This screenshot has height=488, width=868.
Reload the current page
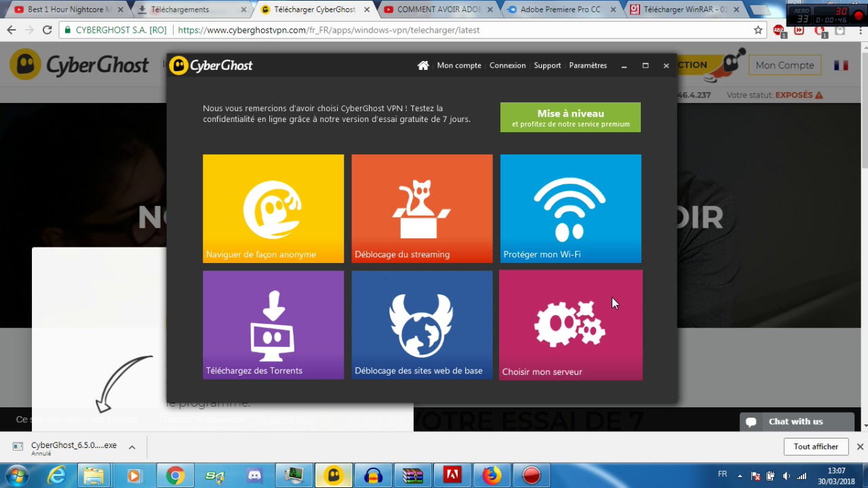47,30
